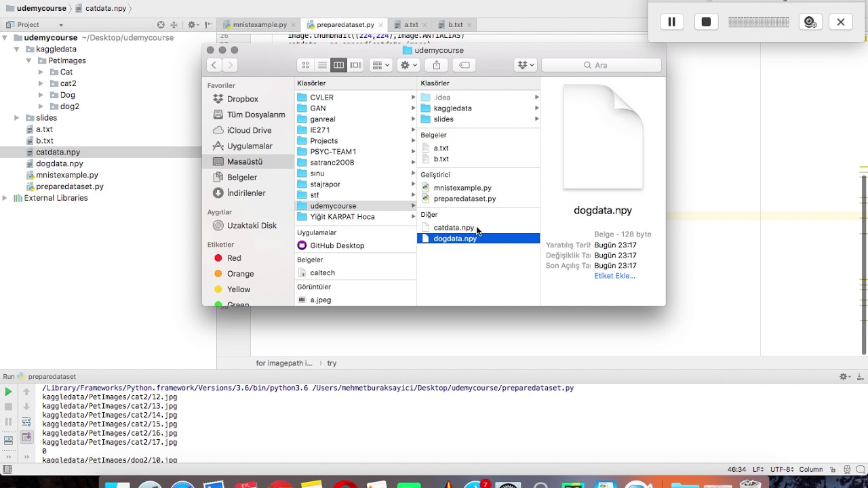Expand slides folder arrow in Finder

coord(536,119)
